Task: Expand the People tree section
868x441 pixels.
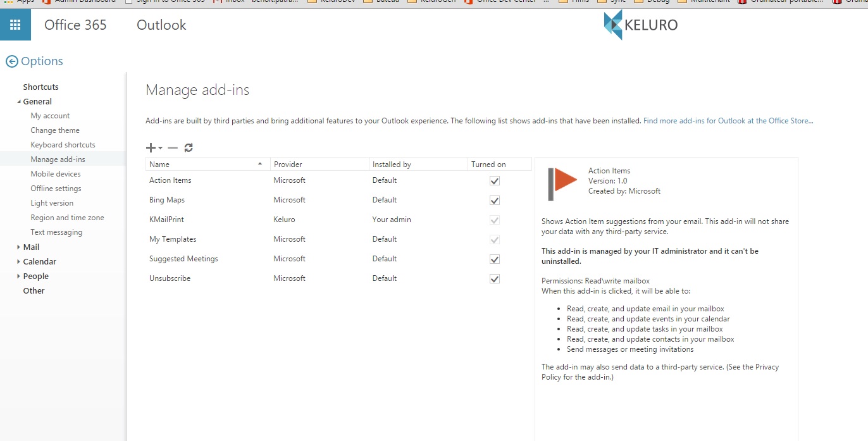Action: (x=18, y=276)
